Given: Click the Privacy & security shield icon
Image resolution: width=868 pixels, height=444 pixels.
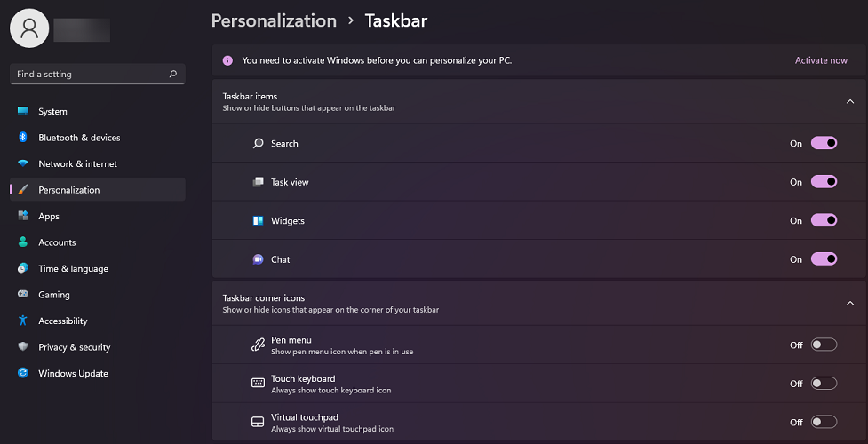Looking at the screenshot, I should coord(23,347).
